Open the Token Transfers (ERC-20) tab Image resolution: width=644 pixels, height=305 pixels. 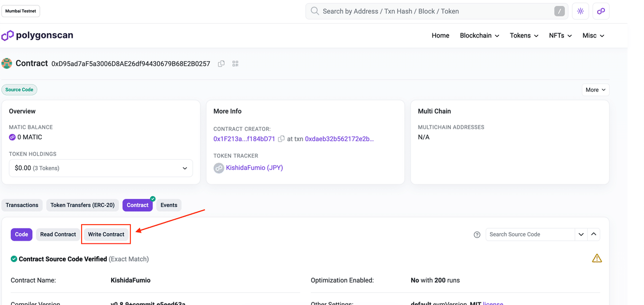coord(83,205)
